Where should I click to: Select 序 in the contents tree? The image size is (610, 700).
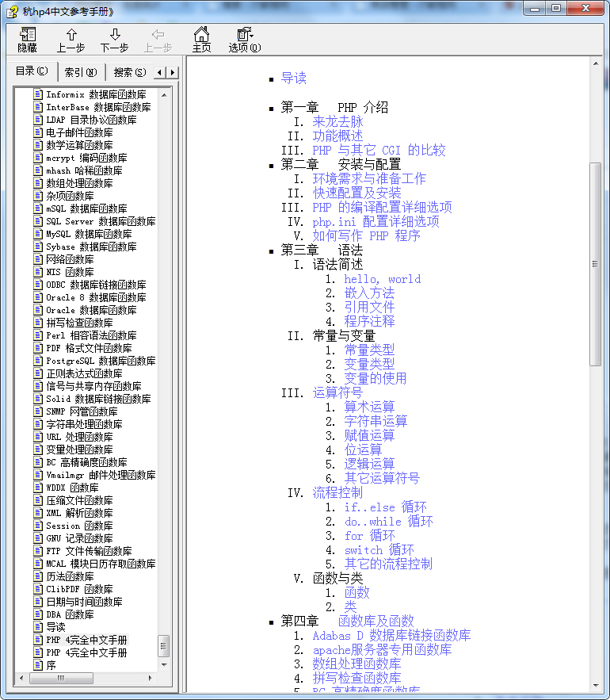click(x=51, y=665)
